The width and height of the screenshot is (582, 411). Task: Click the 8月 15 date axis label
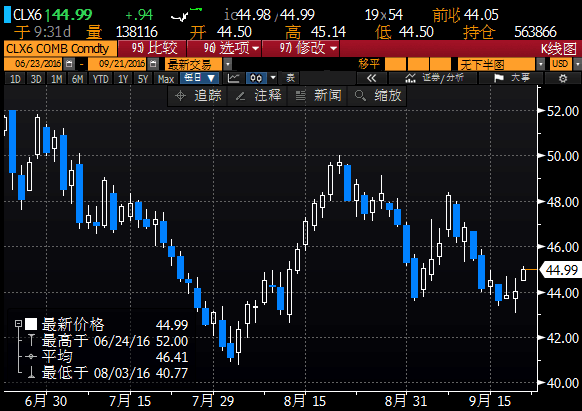tap(305, 401)
